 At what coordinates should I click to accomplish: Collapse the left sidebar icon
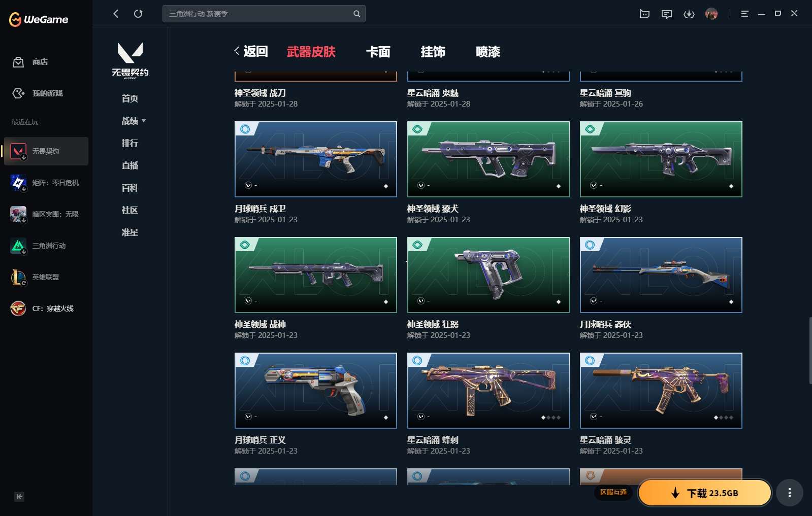coord(19,497)
